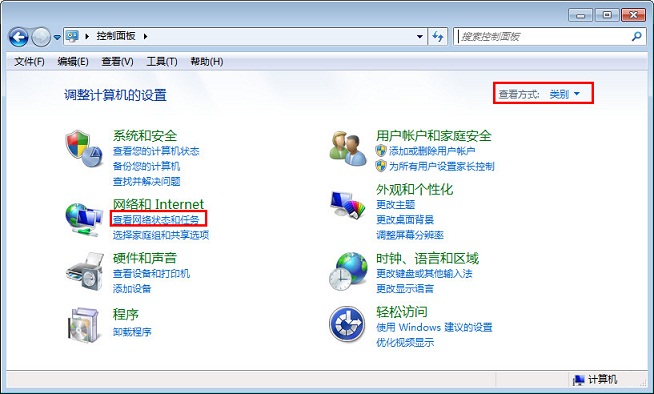Click the blue Back arrow button
This screenshot has height=394, width=654.
[18, 37]
